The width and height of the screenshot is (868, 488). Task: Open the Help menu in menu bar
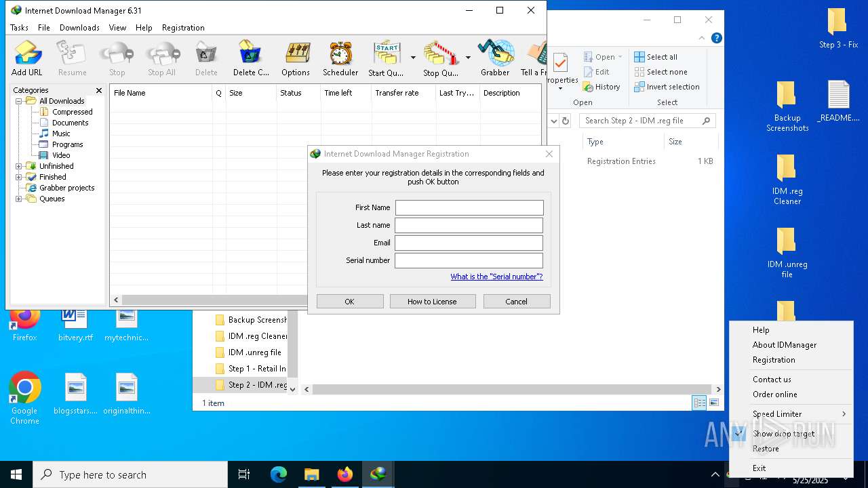pyautogui.click(x=144, y=28)
